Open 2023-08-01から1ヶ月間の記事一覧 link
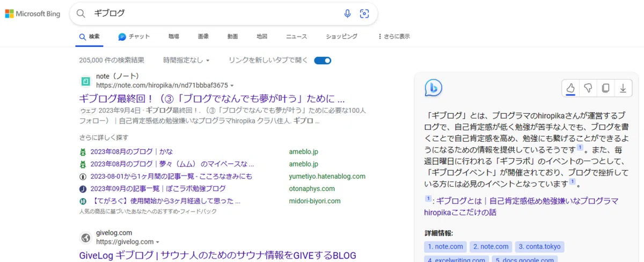Screen dimensions: 644x262 [171, 177]
